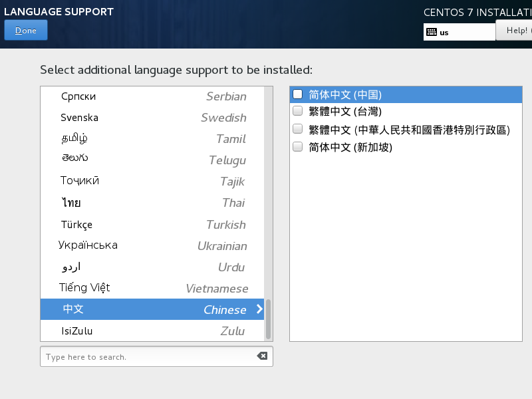Select the Hong Kong locale label text
The width and height of the screenshot is (532, 399).
click(409, 130)
